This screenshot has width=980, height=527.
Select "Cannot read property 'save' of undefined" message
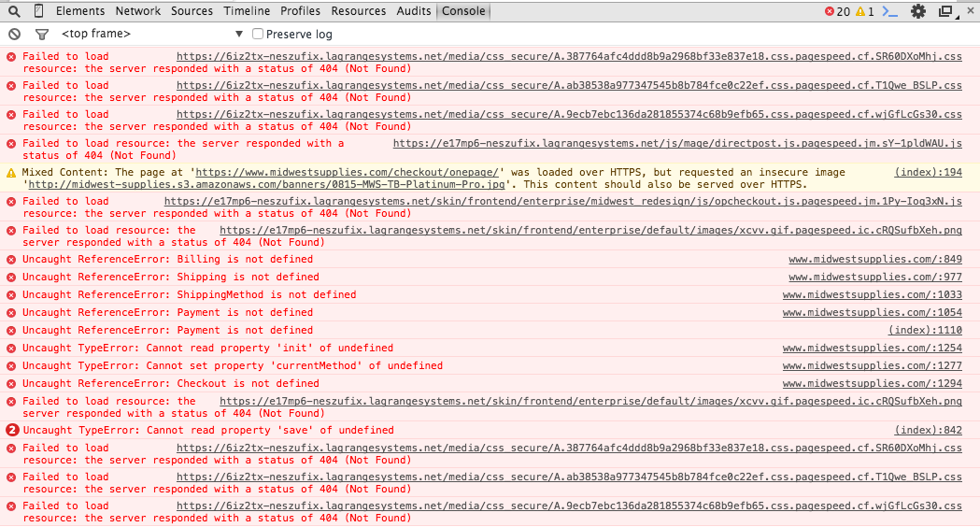click(x=270, y=430)
